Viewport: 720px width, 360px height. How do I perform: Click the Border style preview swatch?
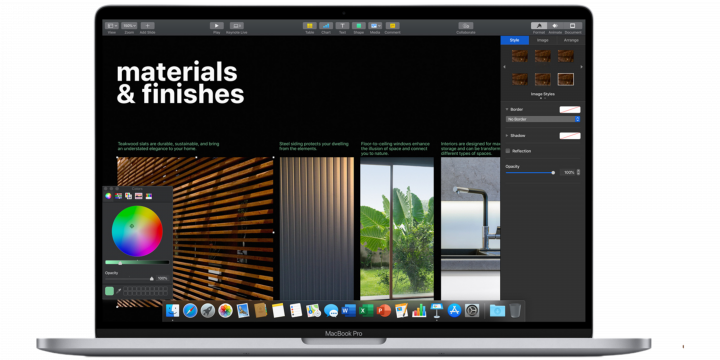coord(570,110)
